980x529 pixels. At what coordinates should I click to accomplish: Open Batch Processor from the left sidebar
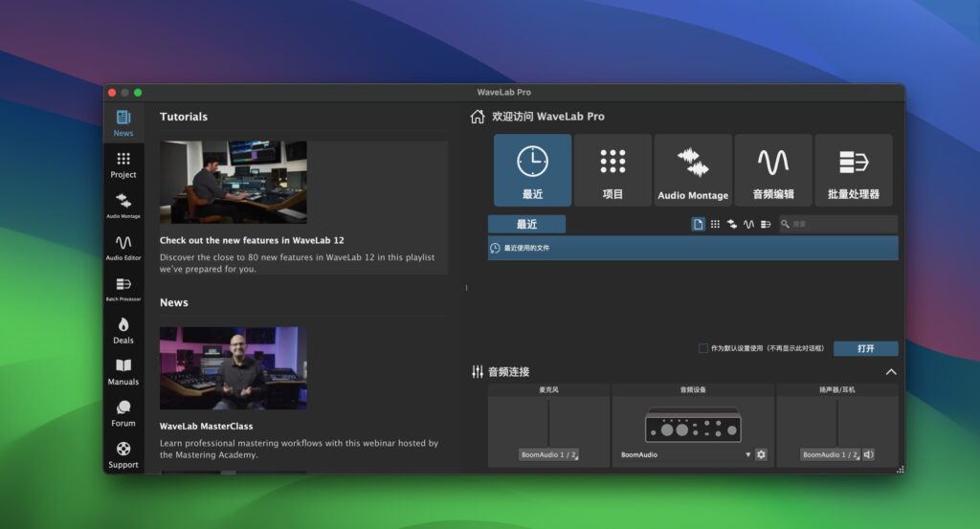[123, 289]
